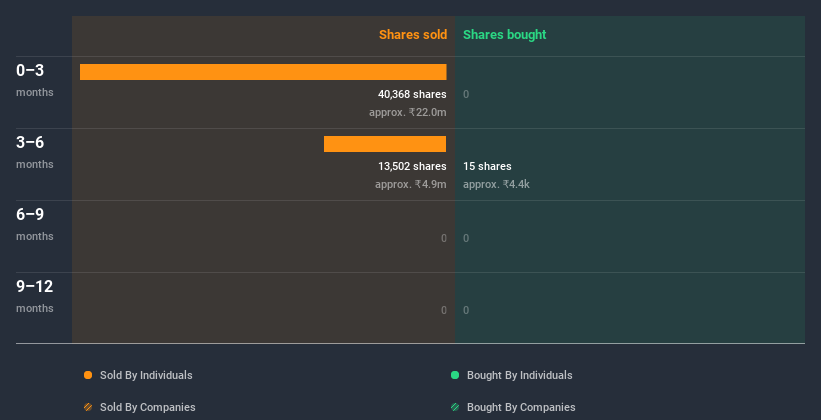This screenshot has height=420, width=821.
Task: Click the green Bought By Individuals legend dot
Action: [x=455, y=375]
